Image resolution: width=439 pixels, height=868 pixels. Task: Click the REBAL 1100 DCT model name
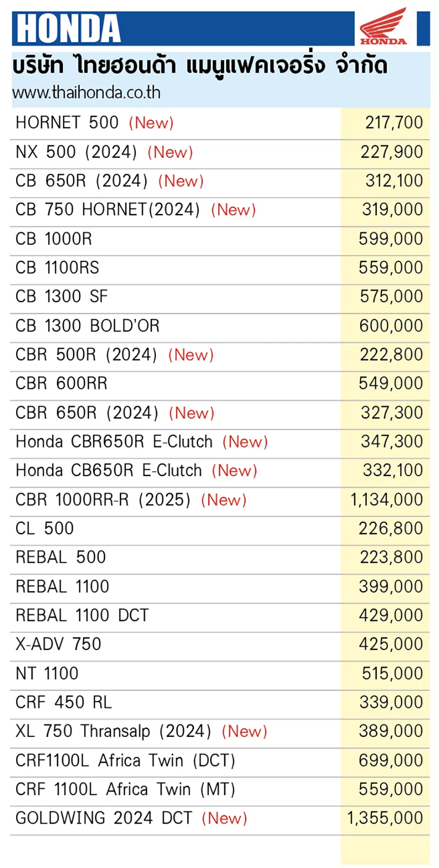point(82,615)
